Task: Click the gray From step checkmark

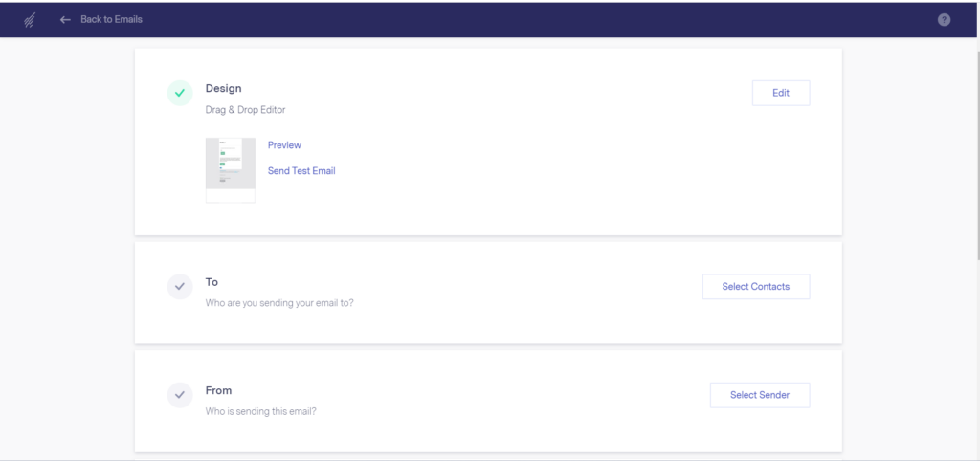Action: click(x=180, y=395)
